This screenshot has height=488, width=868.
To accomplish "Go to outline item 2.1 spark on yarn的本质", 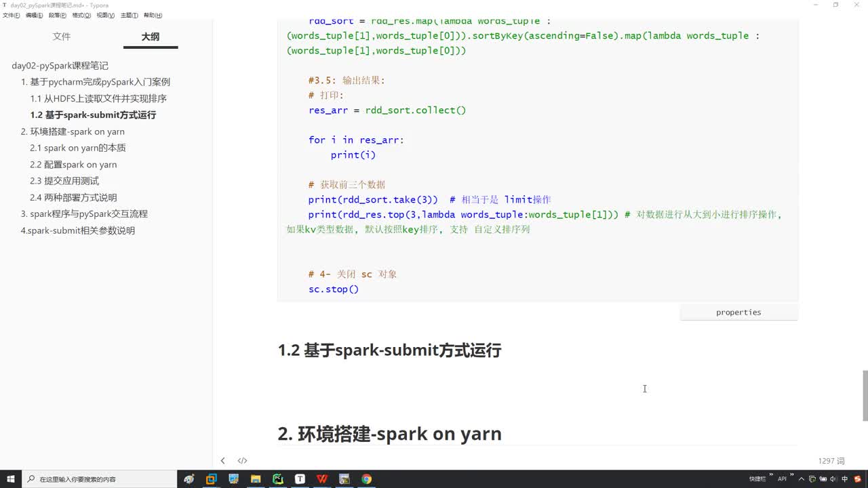I will [x=78, y=148].
